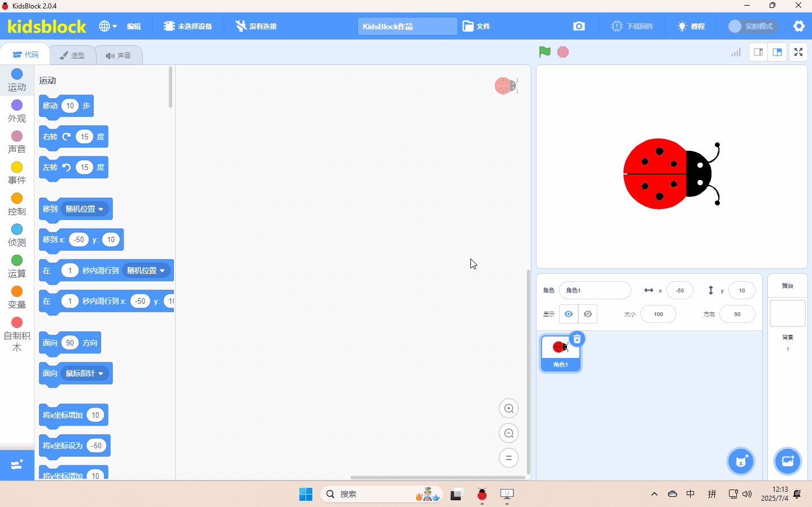The width and height of the screenshot is (812, 507).
Task: Switch to the 代码 tab
Action: 25,55
